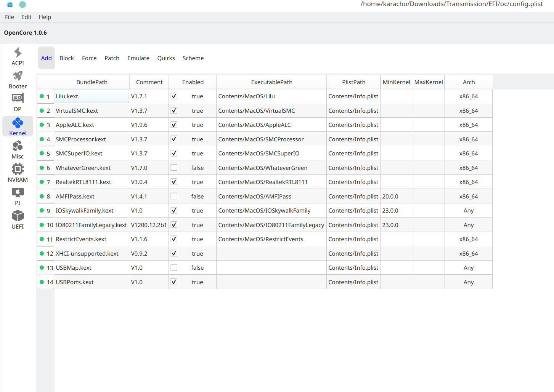Viewport: 554px width, 392px height.
Task: Toggle Enabled checkbox for USBPorts.kext
Action: [x=174, y=282]
